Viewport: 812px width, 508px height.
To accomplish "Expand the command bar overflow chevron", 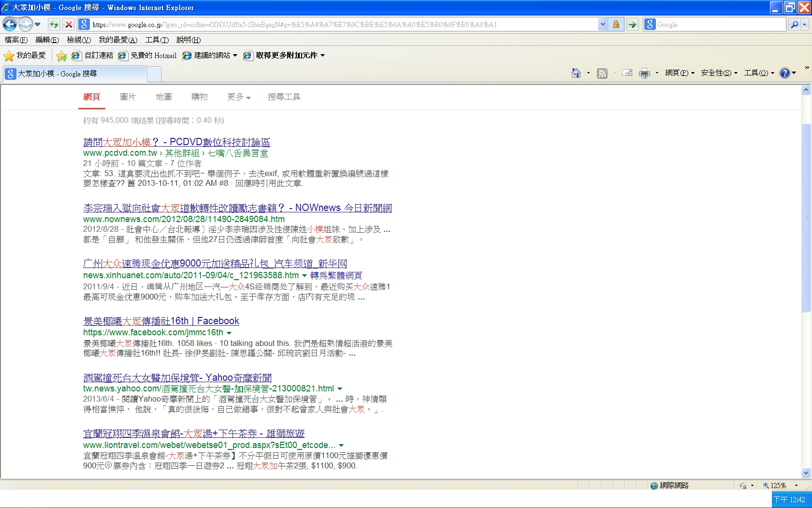I will point(807,67).
